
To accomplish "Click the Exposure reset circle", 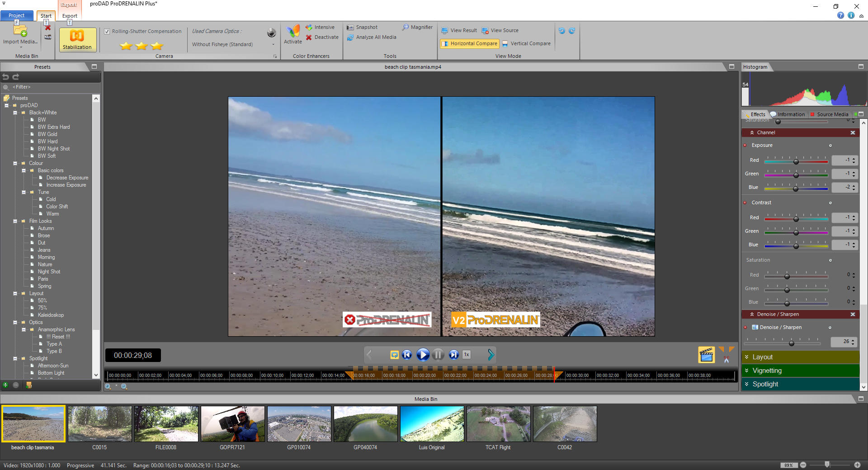I will (830, 146).
